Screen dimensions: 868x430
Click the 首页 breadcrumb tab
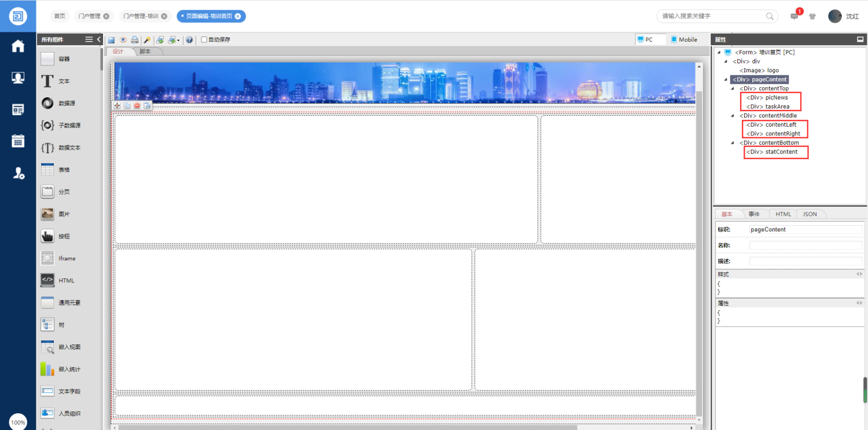point(60,16)
